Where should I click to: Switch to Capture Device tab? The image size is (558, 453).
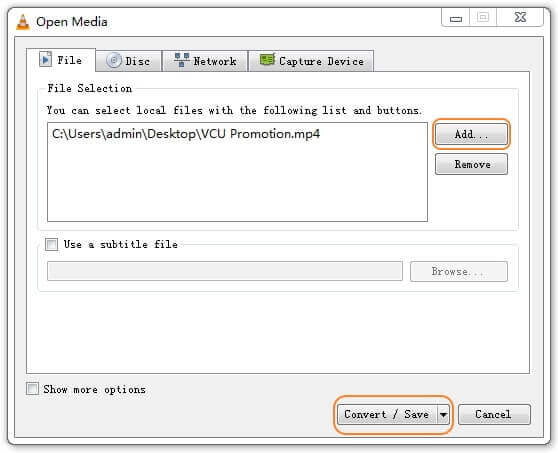coord(311,61)
